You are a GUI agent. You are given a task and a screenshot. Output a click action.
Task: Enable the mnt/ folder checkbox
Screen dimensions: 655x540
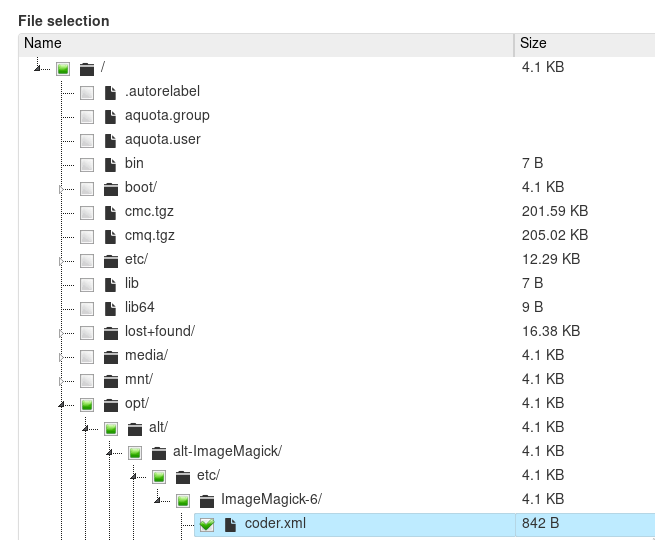[87, 381]
